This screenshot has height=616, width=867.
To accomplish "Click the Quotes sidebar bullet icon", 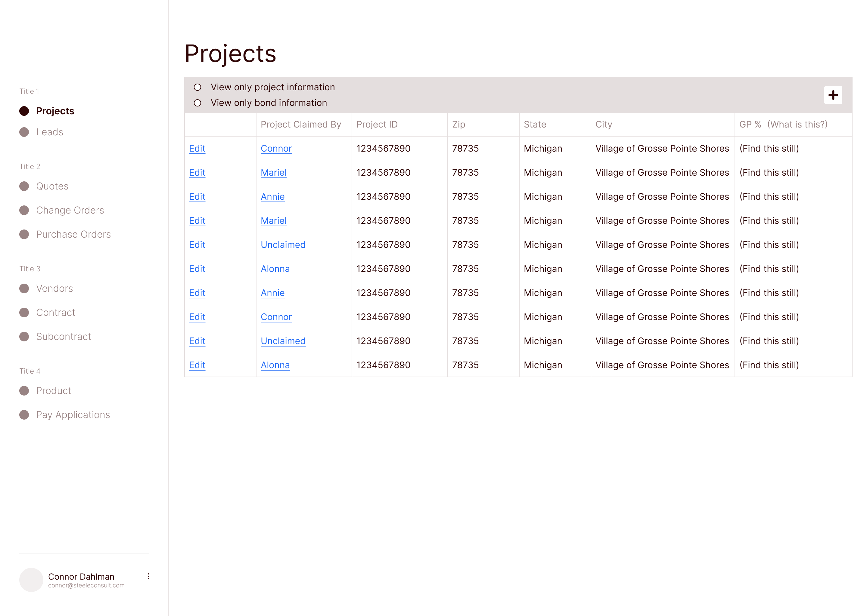I will pyautogui.click(x=24, y=186).
